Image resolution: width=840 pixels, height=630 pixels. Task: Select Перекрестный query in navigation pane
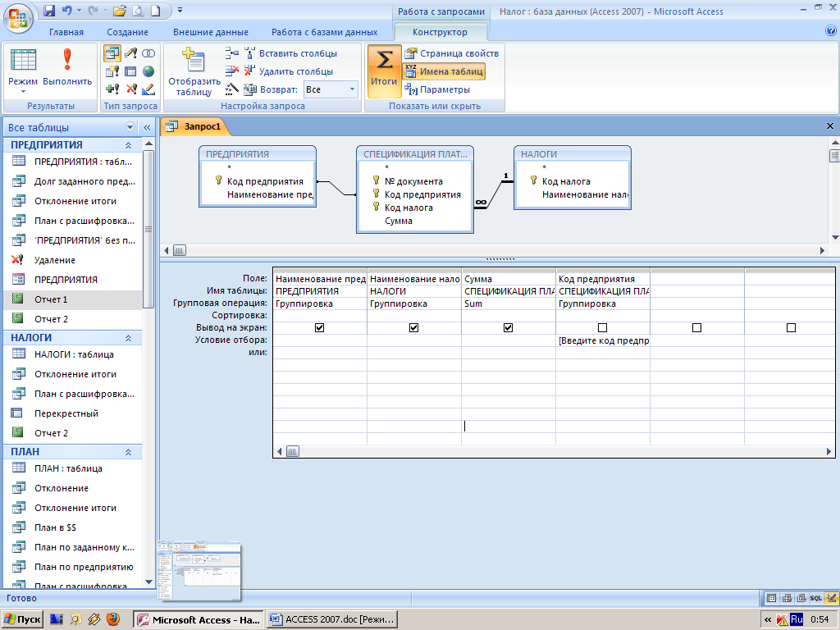[x=73, y=413]
